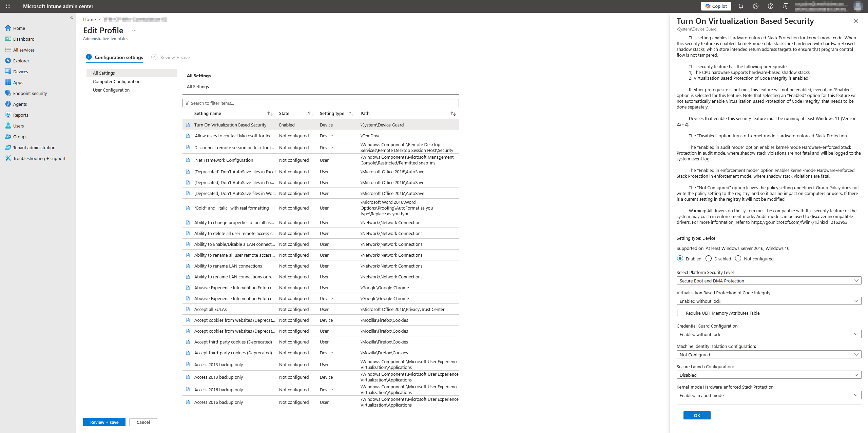This screenshot has height=433, width=868.
Task: Switch to Configuration settings step
Action: point(115,57)
